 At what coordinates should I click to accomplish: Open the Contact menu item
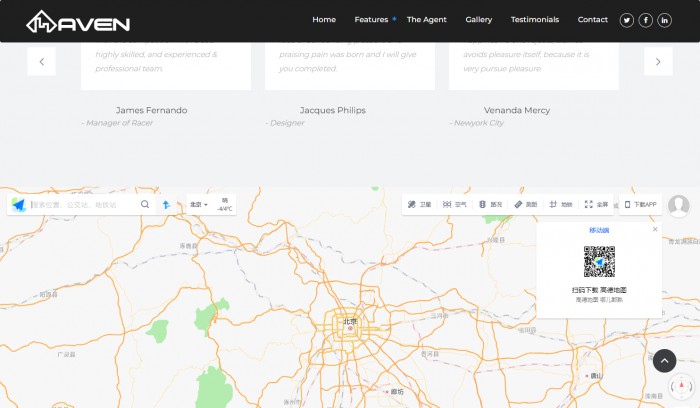pos(592,20)
